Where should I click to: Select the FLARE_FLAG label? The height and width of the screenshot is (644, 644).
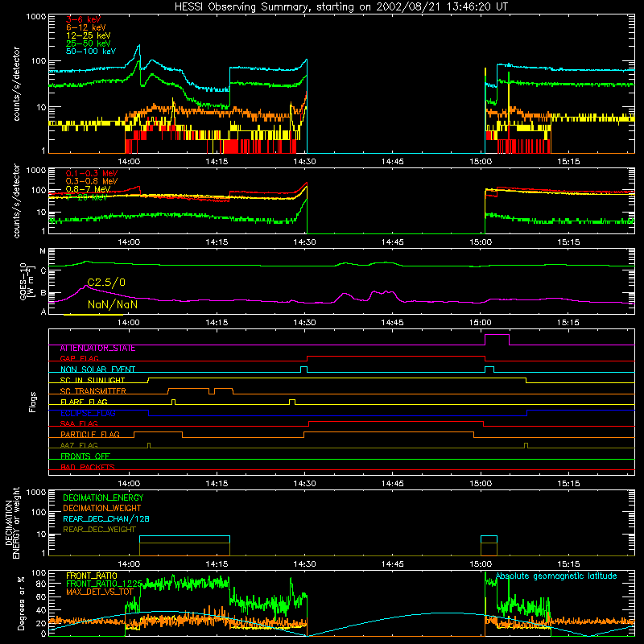click(x=84, y=402)
